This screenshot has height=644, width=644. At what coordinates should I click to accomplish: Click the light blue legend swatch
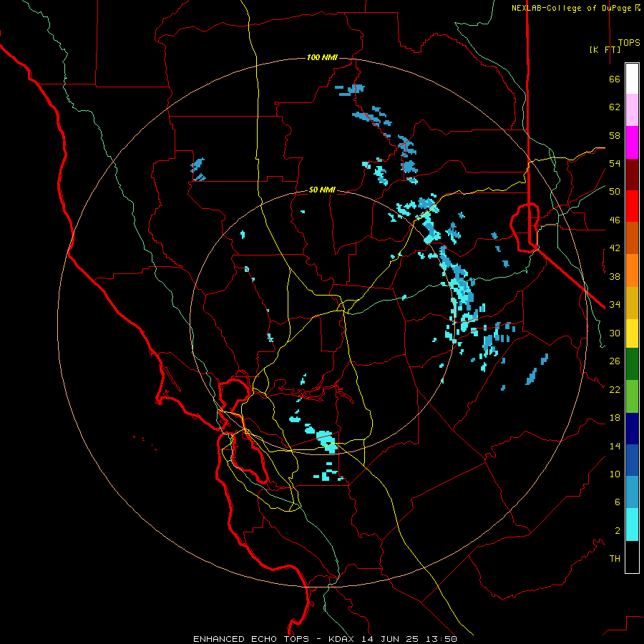(x=632, y=492)
